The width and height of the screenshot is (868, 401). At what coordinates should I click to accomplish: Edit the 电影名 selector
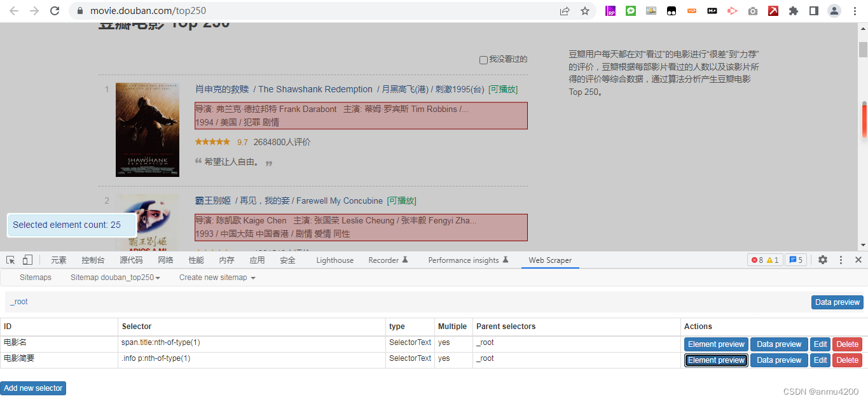click(x=820, y=344)
